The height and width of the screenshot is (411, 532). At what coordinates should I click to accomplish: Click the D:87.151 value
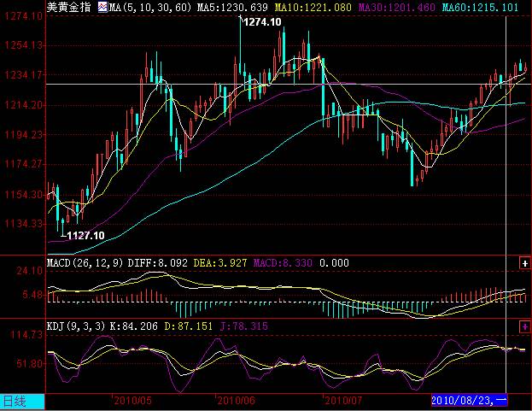189,326
